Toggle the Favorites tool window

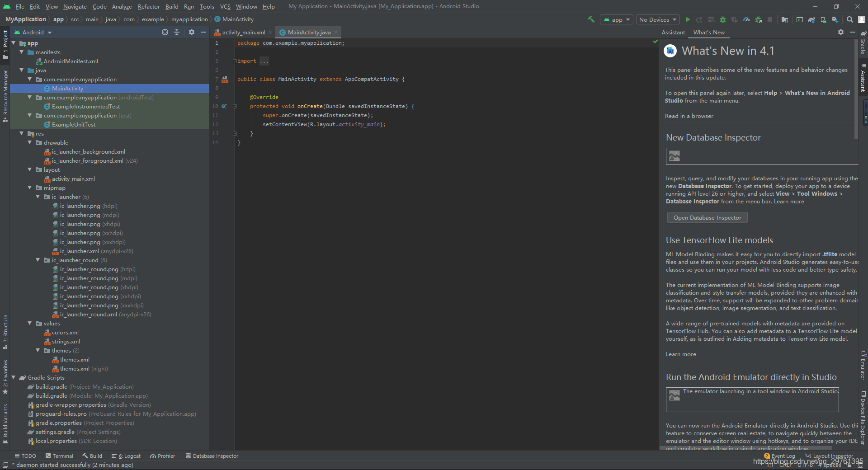pos(5,377)
